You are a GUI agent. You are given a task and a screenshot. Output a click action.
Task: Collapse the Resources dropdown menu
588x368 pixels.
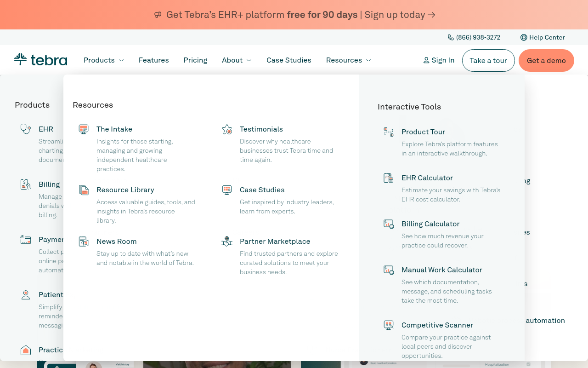click(x=349, y=60)
